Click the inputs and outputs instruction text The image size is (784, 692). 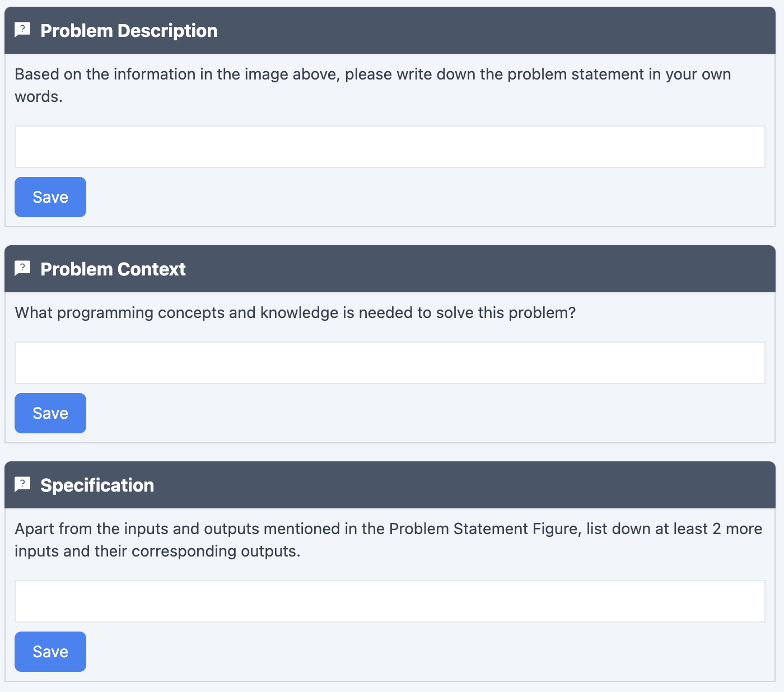pyautogui.click(x=388, y=539)
